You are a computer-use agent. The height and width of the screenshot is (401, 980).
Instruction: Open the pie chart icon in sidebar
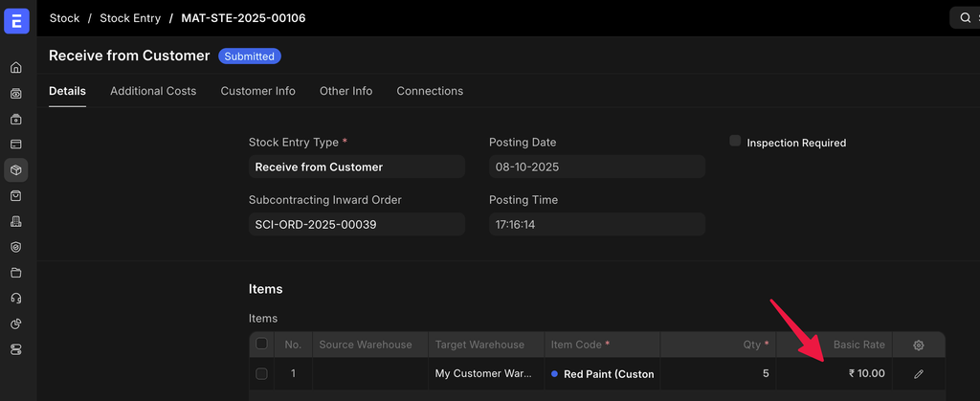click(16, 323)
